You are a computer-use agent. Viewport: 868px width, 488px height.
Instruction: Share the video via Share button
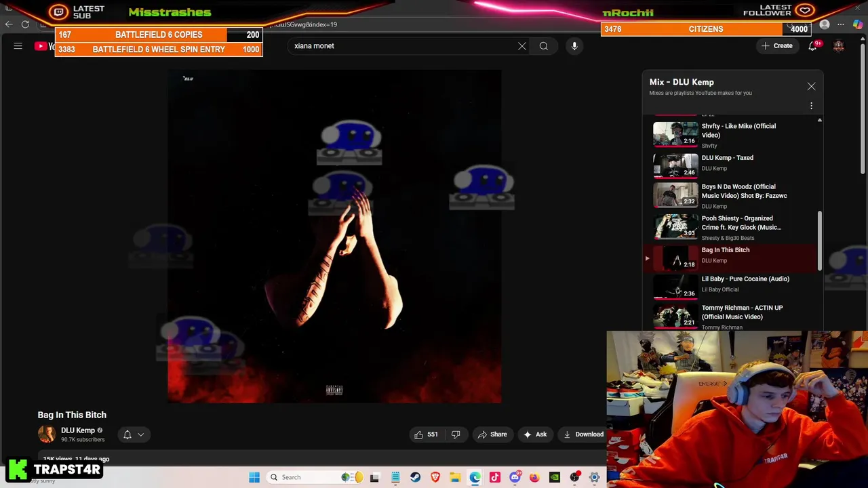pyautogui.click(x=492, y=434)
